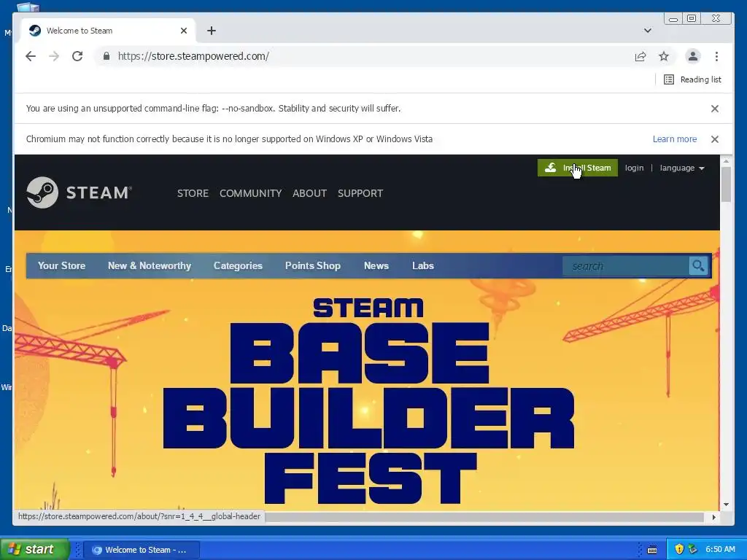The width and height of the screenshot is (747, 560).
Task: Dismiss the Windows XP support warning
Action: coord(715,139)
